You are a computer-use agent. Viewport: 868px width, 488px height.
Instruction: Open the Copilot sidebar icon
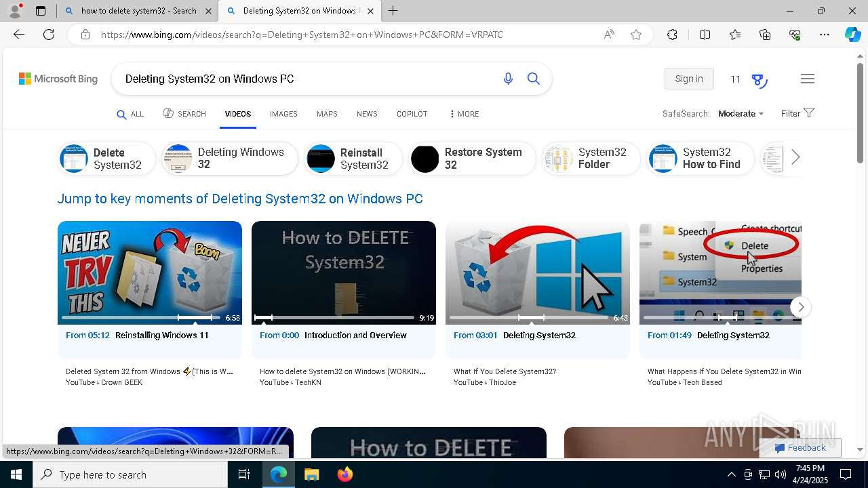[852, 35]
